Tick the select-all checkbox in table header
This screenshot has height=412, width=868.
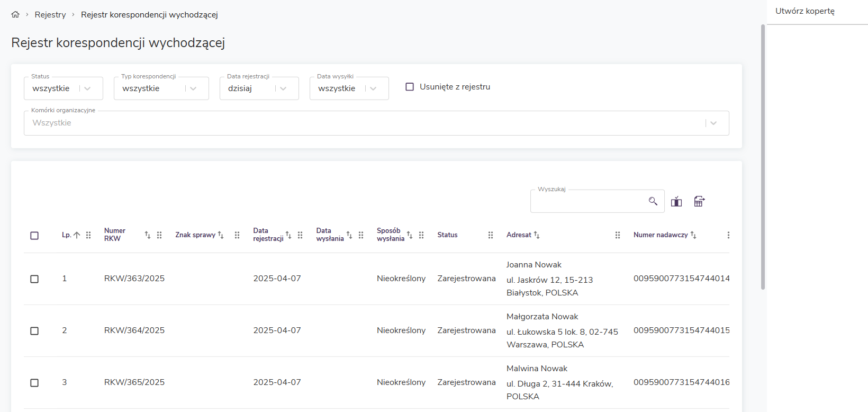click(34, 236)
